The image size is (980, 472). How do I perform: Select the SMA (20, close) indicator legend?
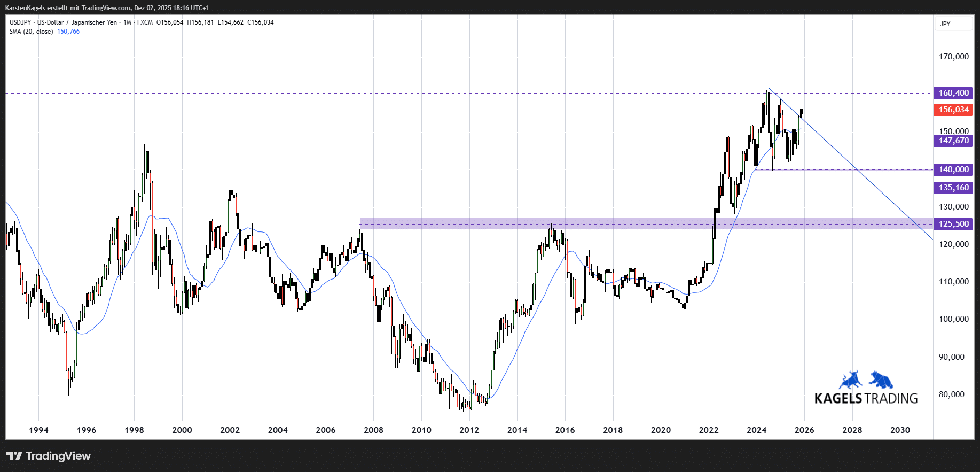[x=31, y=32]
